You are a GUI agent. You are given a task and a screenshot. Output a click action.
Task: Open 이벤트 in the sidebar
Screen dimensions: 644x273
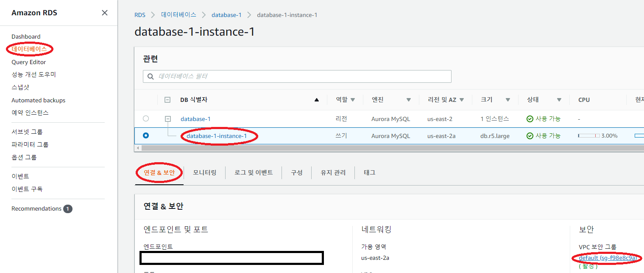20,176
